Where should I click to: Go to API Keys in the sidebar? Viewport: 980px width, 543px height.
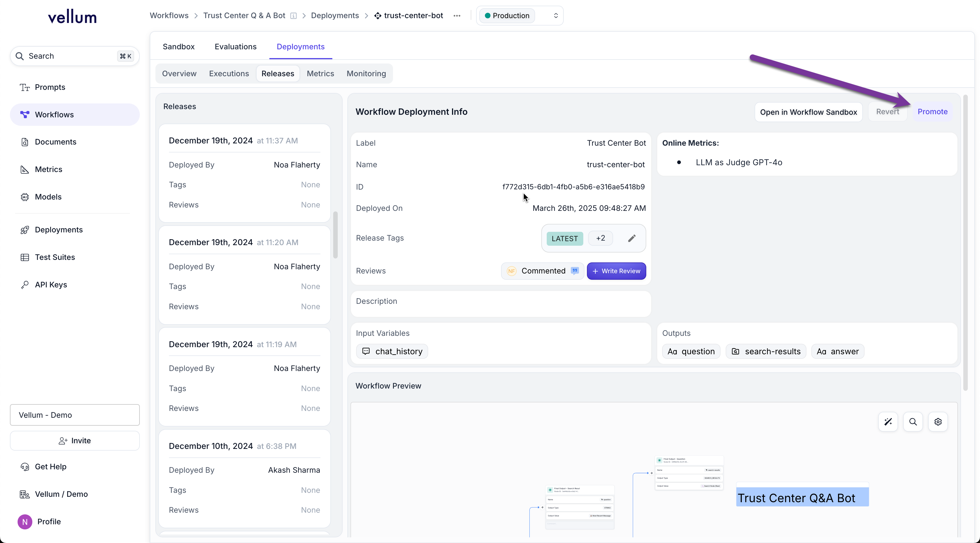click(50, 285)
